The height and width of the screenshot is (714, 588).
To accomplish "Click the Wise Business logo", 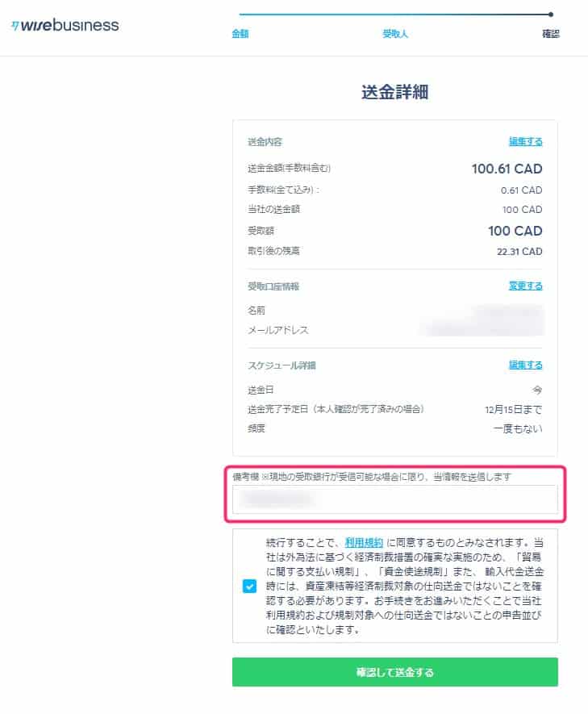I will pyautogui.click(x=65, y=25).
